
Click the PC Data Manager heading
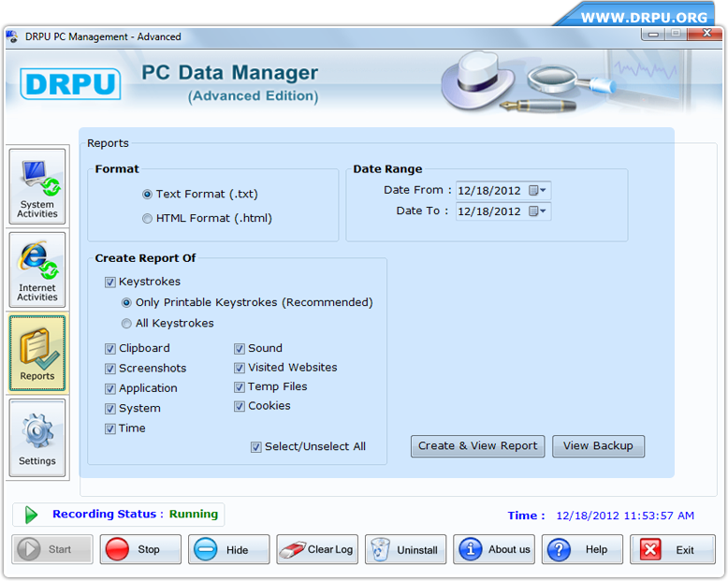(x=230, y=73)
